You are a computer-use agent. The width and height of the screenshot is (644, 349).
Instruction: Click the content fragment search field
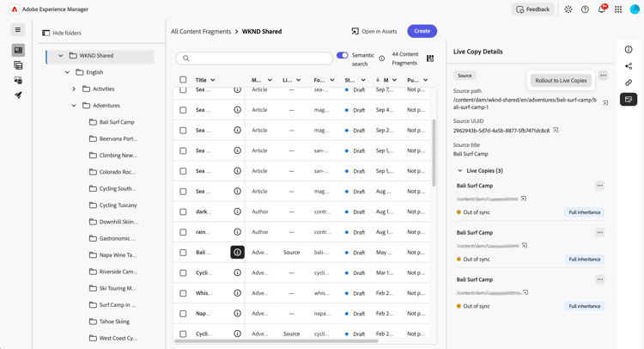254,58
